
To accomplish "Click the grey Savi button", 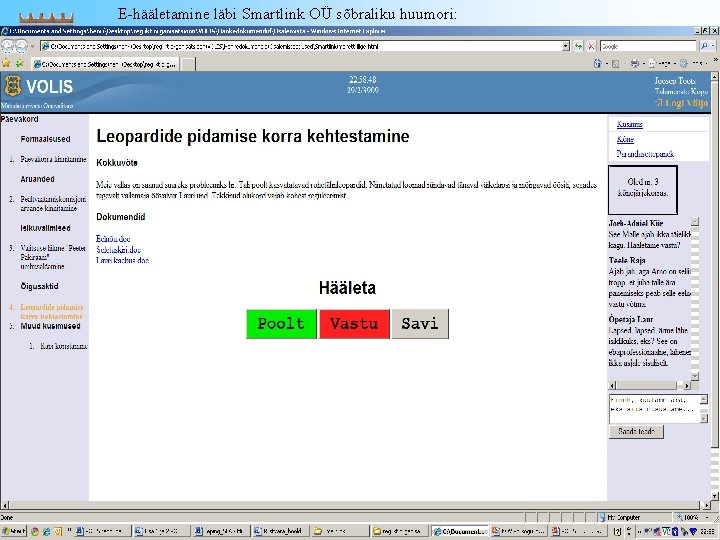I will coord(420,324).
